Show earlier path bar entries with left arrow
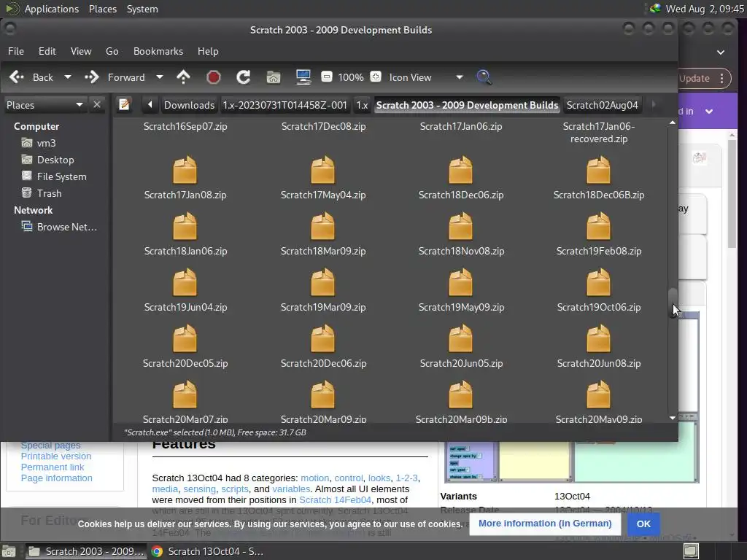Screen dimensions: 747x560 click(150, 105)
